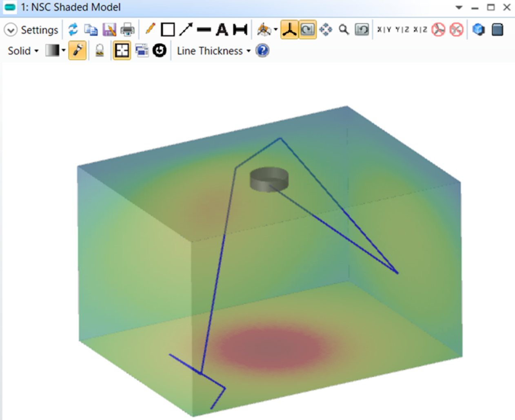Image resolution: width=515 pixels, height=420 pixels.
Task: Click the padlock lock-window icon
Action: click(x=100, y=51)
